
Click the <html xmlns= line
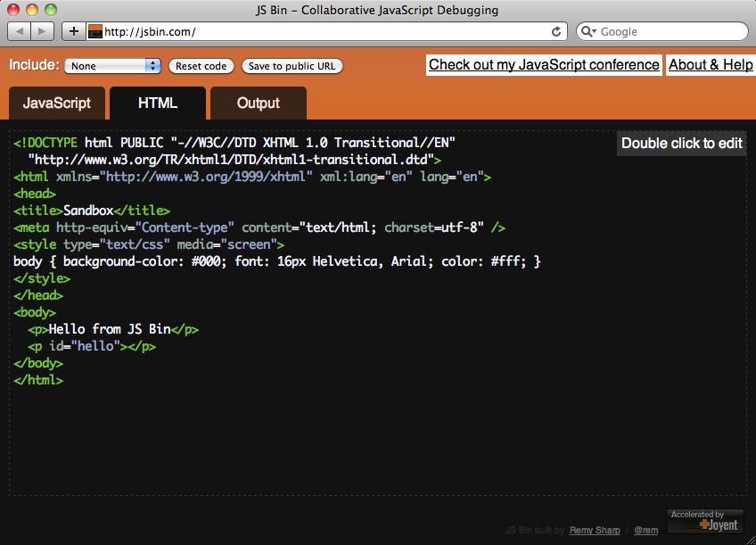(x=252, y=177)
